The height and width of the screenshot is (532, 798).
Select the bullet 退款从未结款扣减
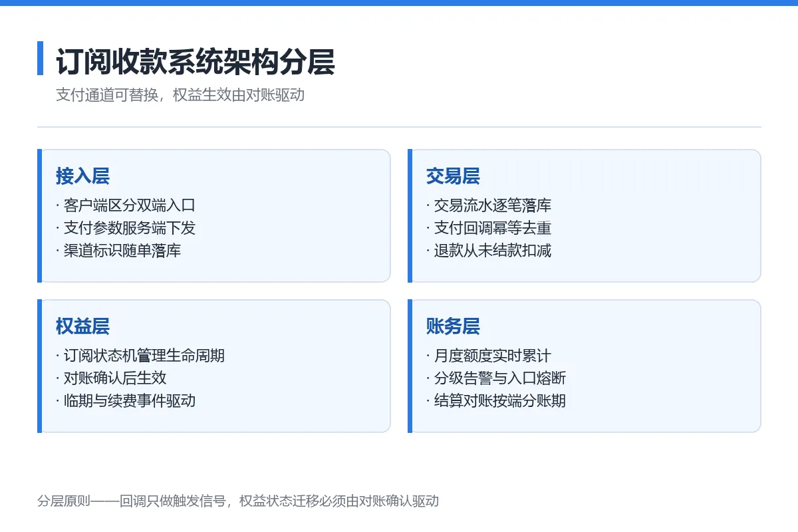point(489,251)
